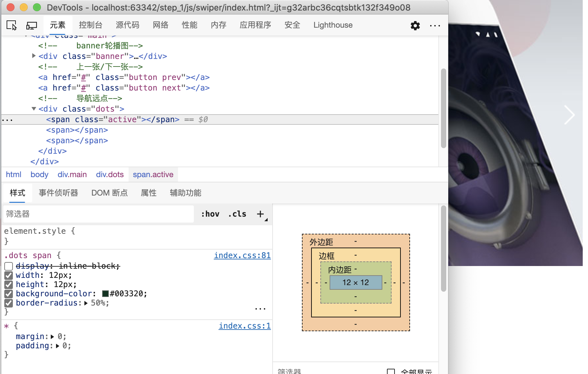Open the 事件侦听器 event listeners subtab
588x374 pixels.
58,193
